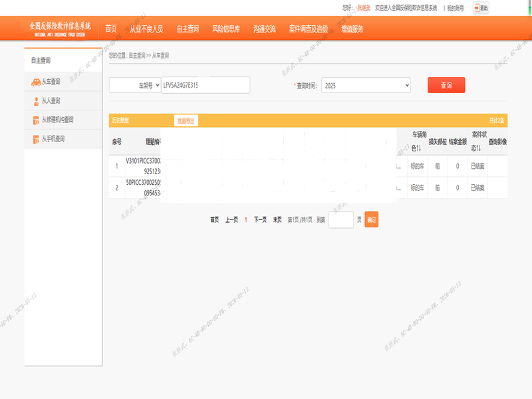Click 已结案 status in row 2
Viewport: 532px width, 399px height.
[x=477, y=188]
